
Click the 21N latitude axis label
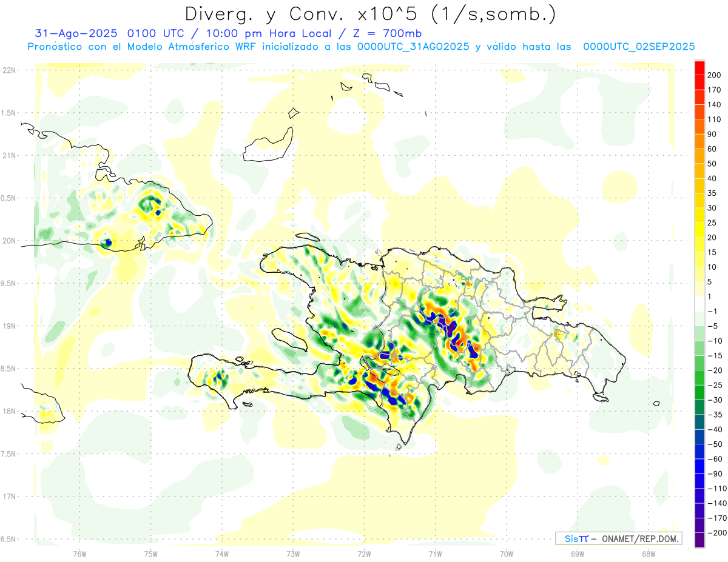point(8,155)
